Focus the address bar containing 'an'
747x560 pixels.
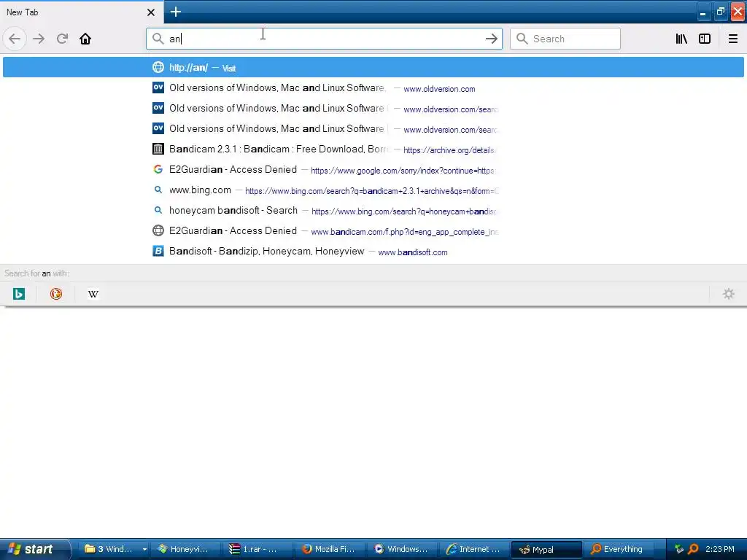324,39
